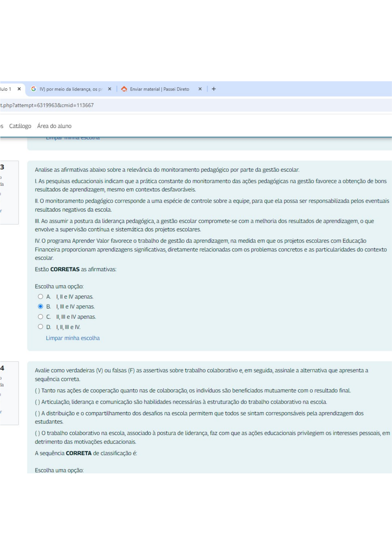Screen dimensions: 392x554
Task: Click the question 3 number box
Action: click(9, 192)
